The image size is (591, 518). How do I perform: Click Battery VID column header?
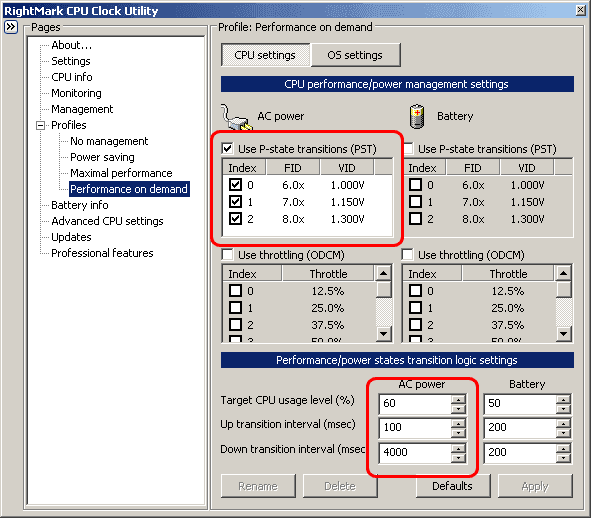[527, 167]
